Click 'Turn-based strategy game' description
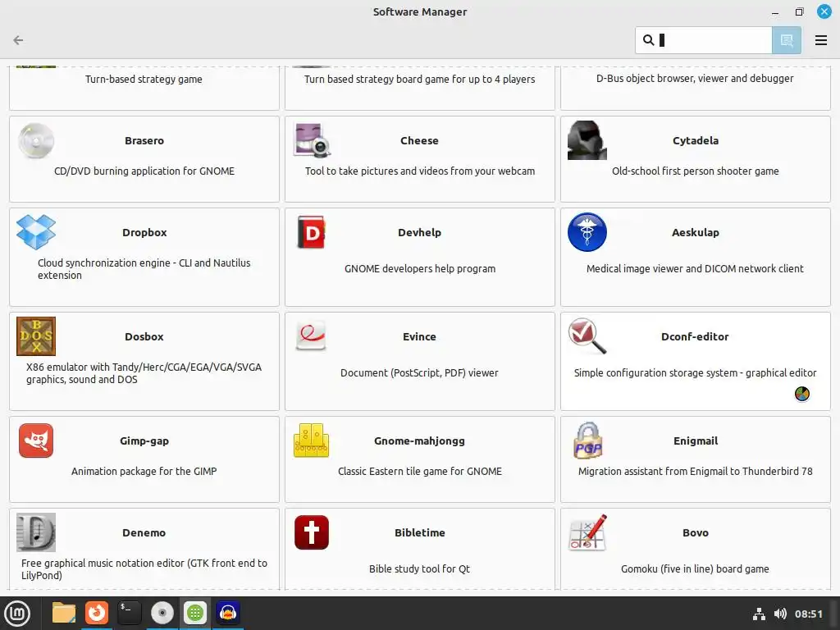This screenshot has height=630, width=840. coord(144,80)
